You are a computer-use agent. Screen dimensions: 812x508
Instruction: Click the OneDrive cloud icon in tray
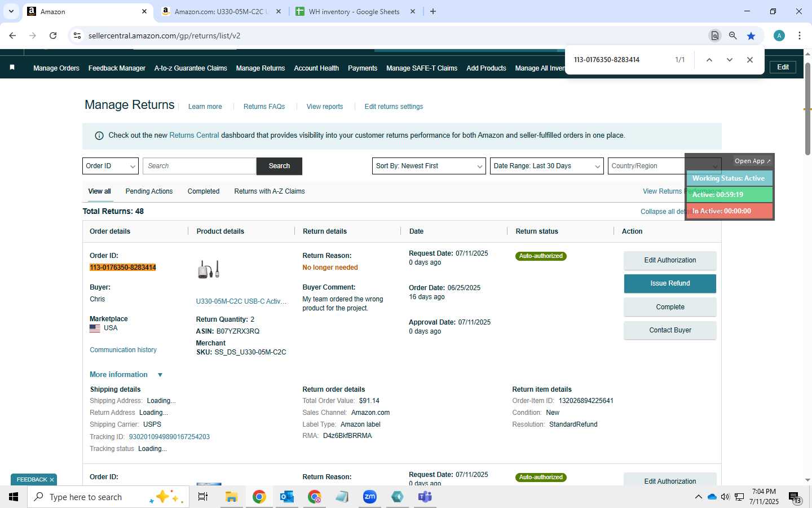[712, 497]
